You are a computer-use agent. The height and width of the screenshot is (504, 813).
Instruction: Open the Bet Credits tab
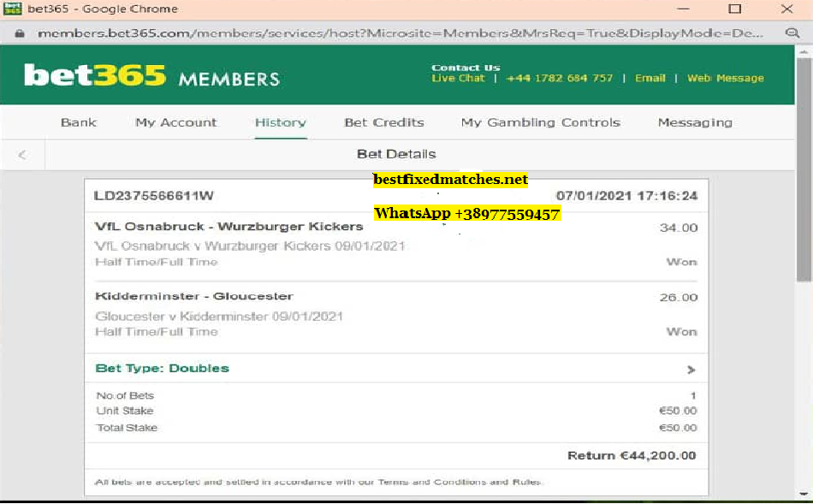click(384, 122)
